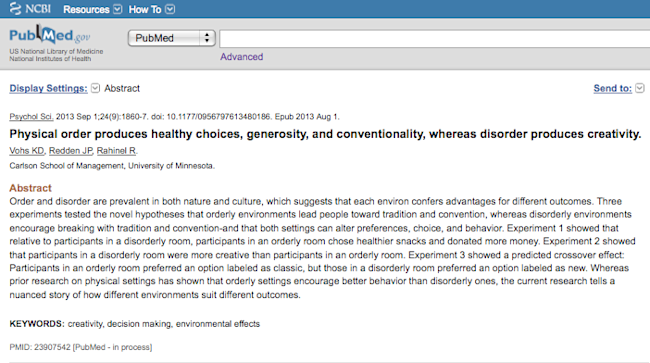Focus the PubMed search input field
The width and height of the screenshot is (650, 363).
(434, 39)
